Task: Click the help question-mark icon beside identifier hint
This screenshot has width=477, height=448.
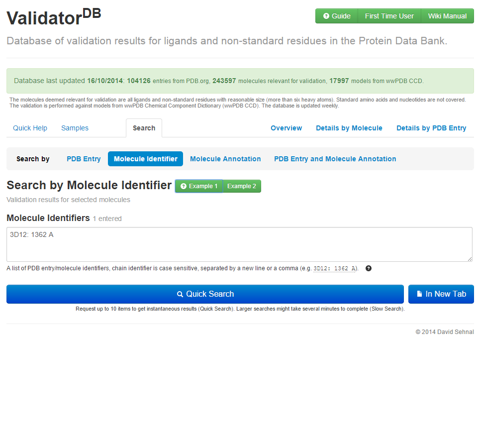Action: [369, 268]
